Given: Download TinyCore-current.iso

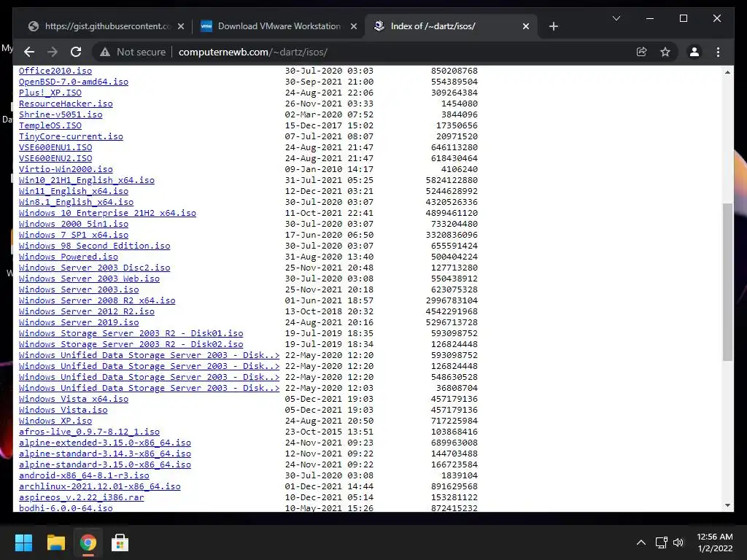Looking at the screenshot, I should coord(71,136).
